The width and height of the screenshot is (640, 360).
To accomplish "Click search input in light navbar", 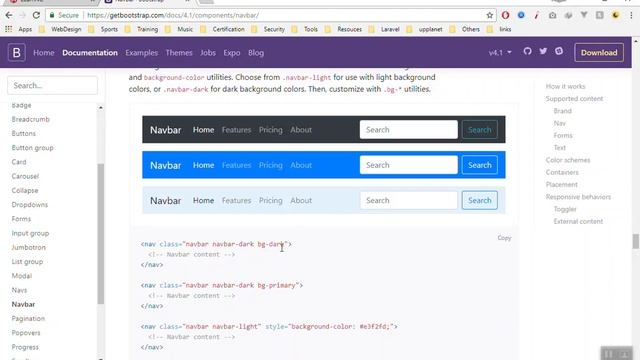I will click(409, 200).
